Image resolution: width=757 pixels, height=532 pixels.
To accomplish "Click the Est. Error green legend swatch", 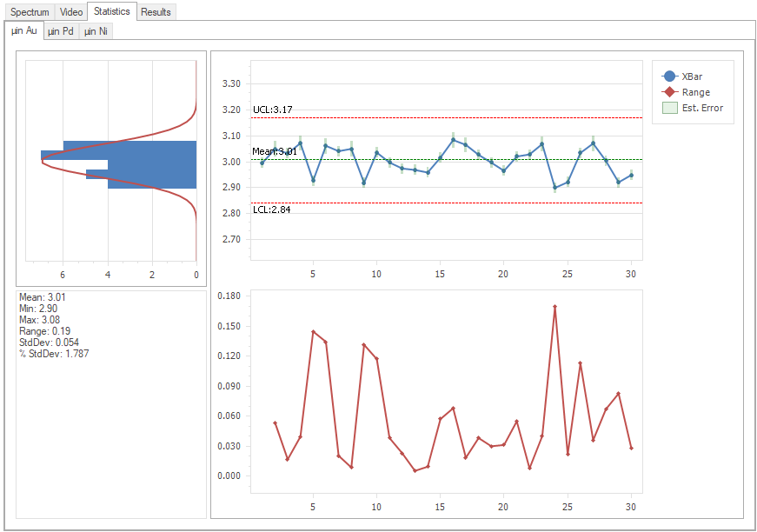I will 669,108.
